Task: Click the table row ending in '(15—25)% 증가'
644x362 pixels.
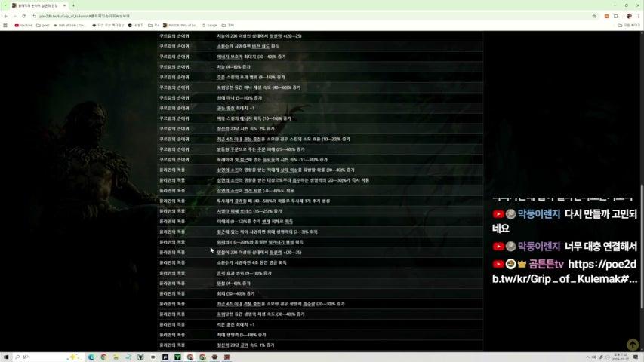Action: point(320,211)
